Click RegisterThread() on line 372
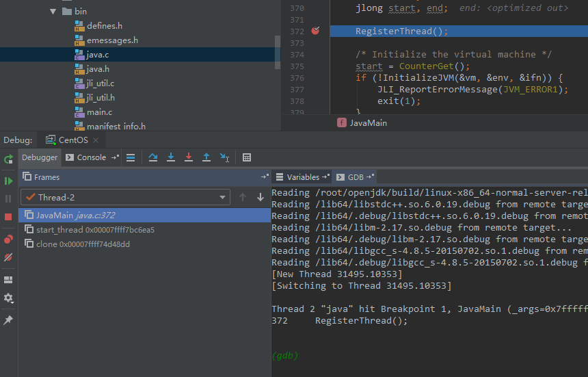Image resolution: width=588 pixels, height=377 pixels. click(401, 31)
